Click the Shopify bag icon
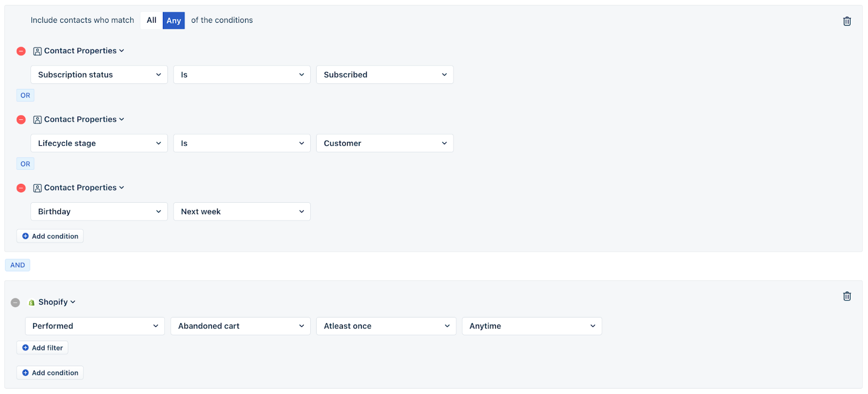 [x=31, y=302]
